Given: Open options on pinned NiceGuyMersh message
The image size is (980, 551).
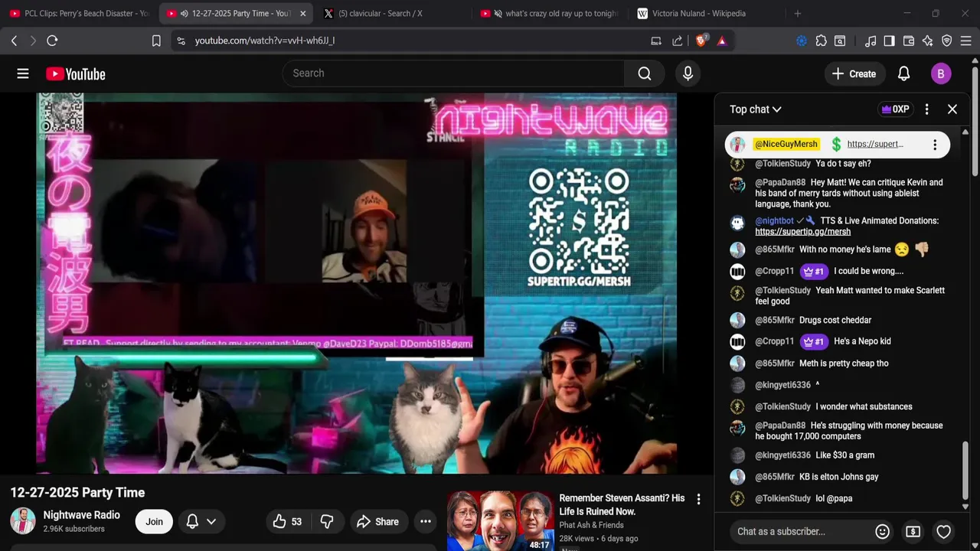Looking at the screenshot, I should pos(934,145).
